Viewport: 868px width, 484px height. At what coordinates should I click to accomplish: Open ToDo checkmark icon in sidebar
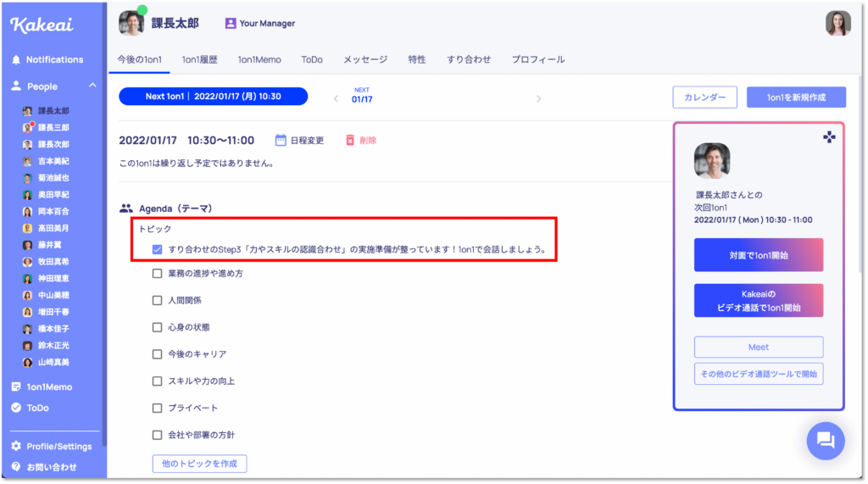16,408
